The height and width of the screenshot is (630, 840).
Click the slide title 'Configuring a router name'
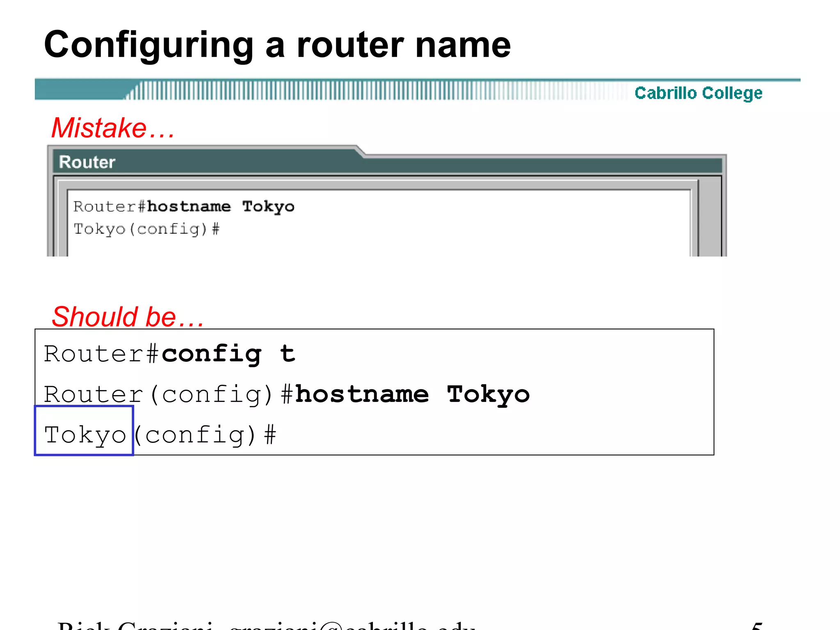(277, 45)
